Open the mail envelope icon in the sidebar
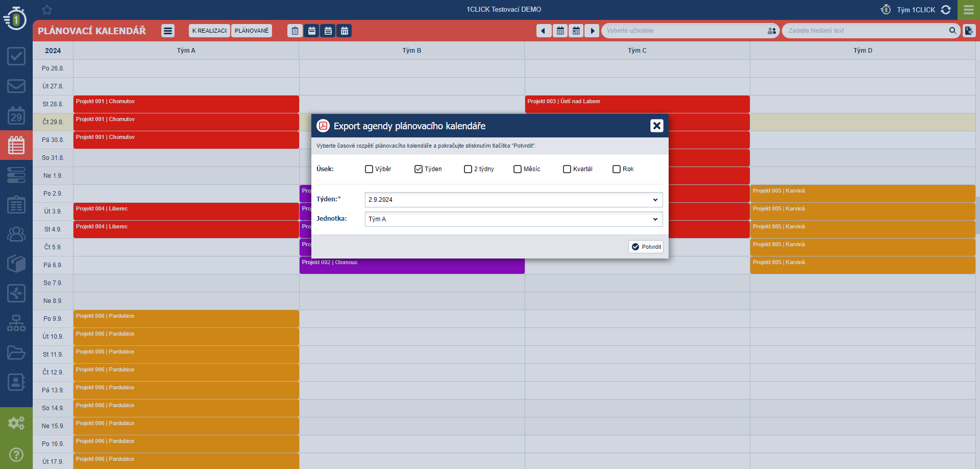 click(16, 86)
